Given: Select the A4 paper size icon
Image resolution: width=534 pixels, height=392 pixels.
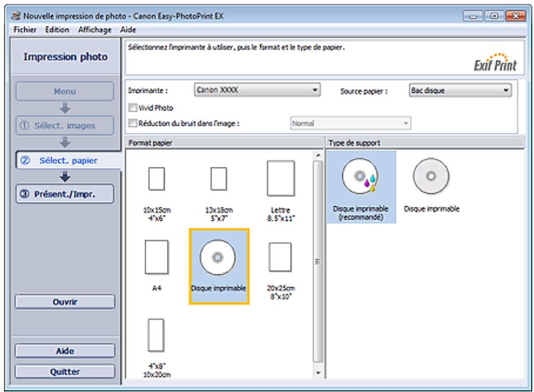Looking at the screenshot, I should (157, 257).
